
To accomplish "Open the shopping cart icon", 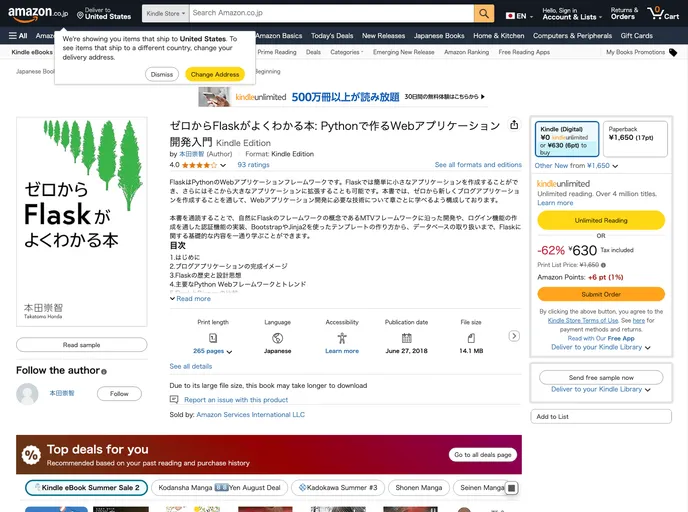I will pyautogui.click(x=663, y=13).
